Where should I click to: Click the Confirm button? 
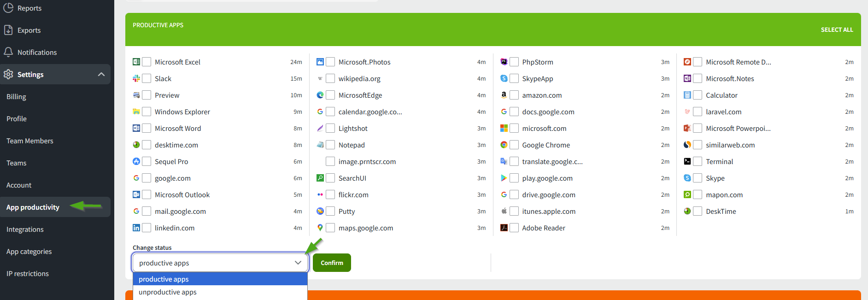coord(332,263)
